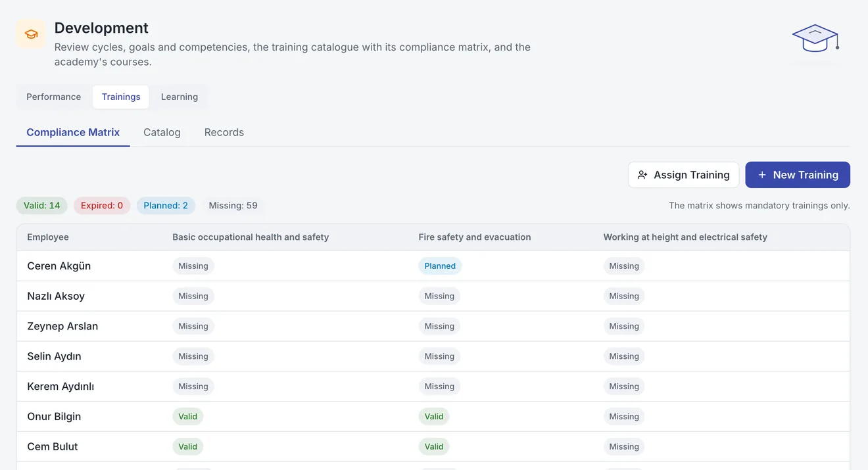Click the large graduation cap illustration

coord(815,39)
